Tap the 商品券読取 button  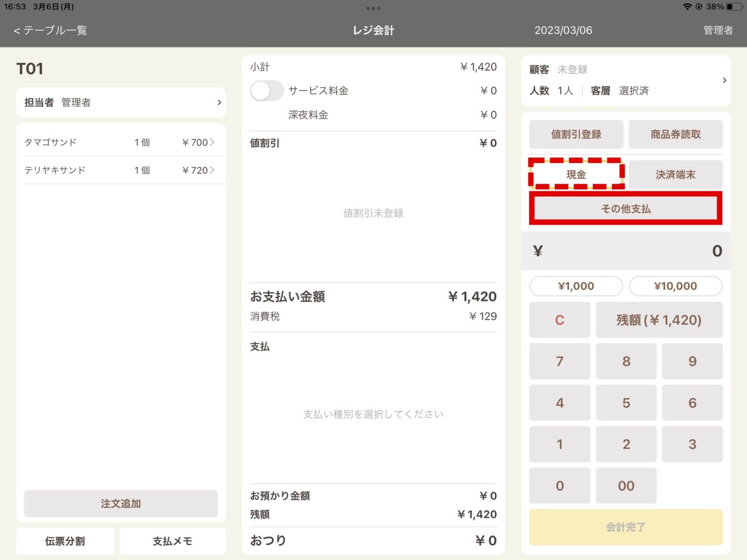coord(675,134)
